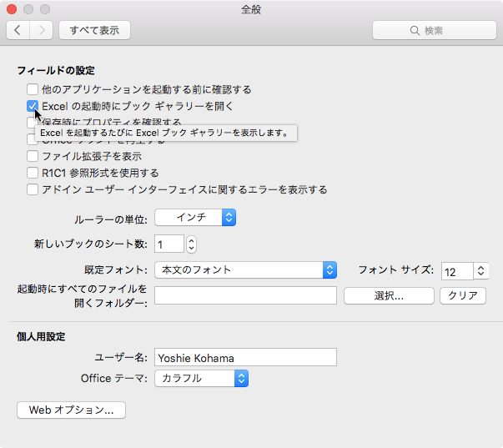Close the 全般 window with red button
Image resolution: width=503 pixels, height=448 pixels.
12,9
